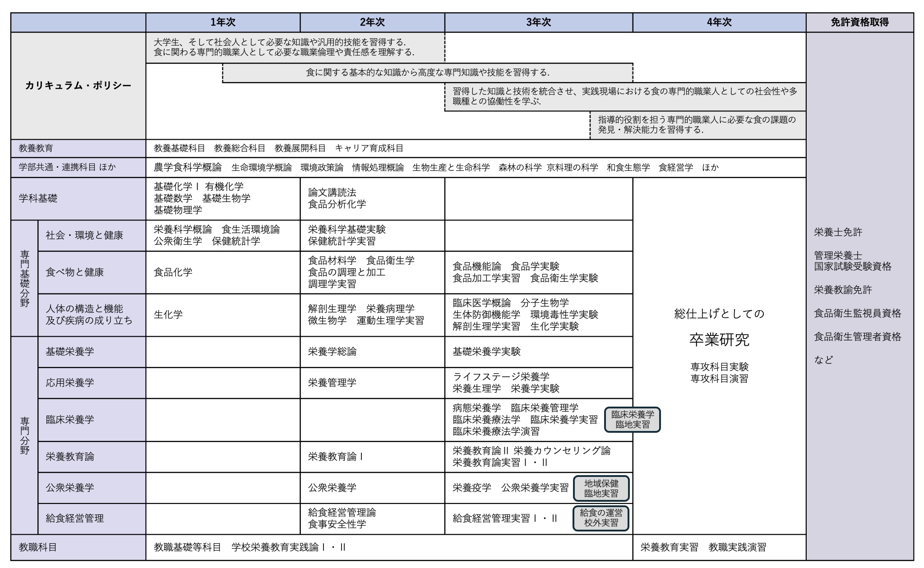Click 食品化学 in 1年次 column
The image size is (924, 568).
pyautogui.click(x=173, y=272)
